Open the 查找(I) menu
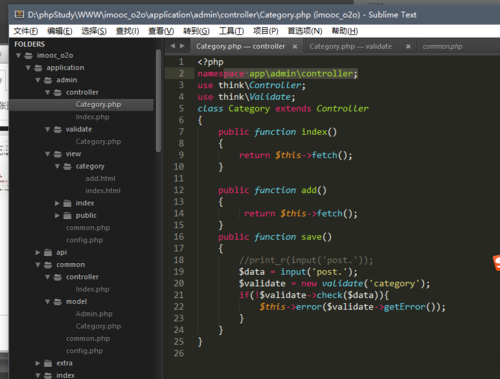 click(x=127, y=31)
